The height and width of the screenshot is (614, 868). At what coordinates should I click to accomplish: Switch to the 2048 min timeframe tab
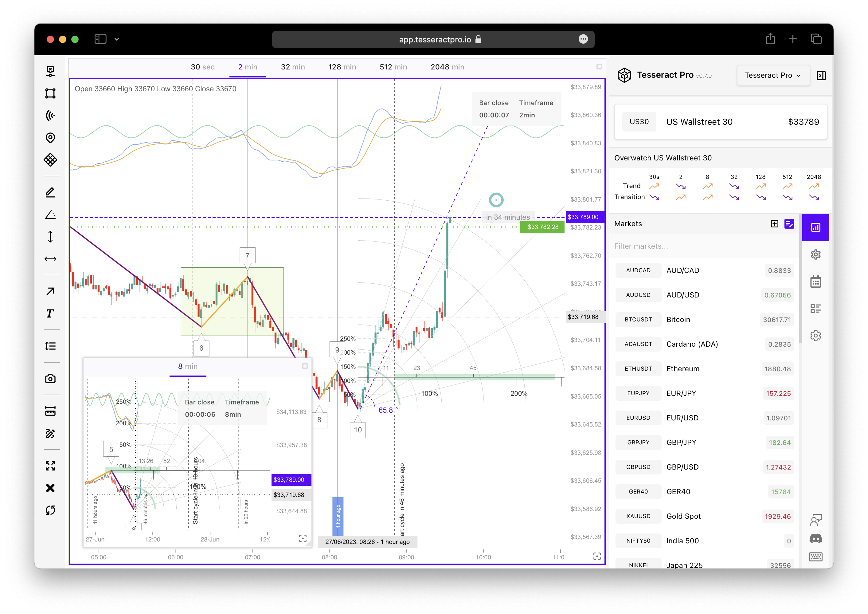click(x=448, y=67)
